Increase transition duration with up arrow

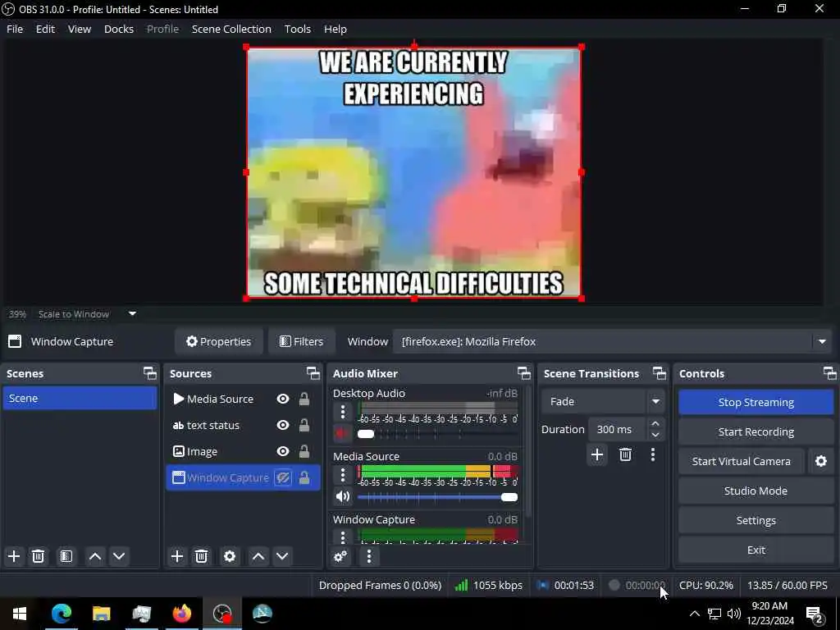click(655, 424)
